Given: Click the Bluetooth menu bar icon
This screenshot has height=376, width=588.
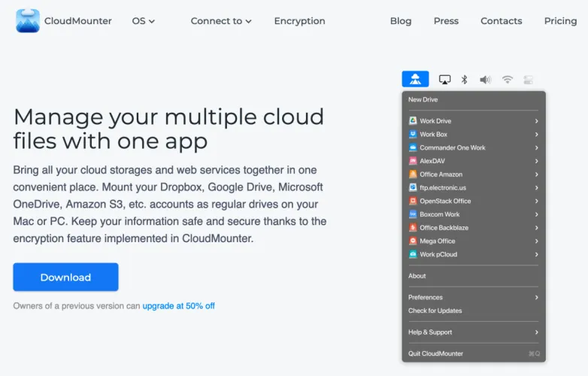Looking at the screenshot, I should [x=465, y=80].
